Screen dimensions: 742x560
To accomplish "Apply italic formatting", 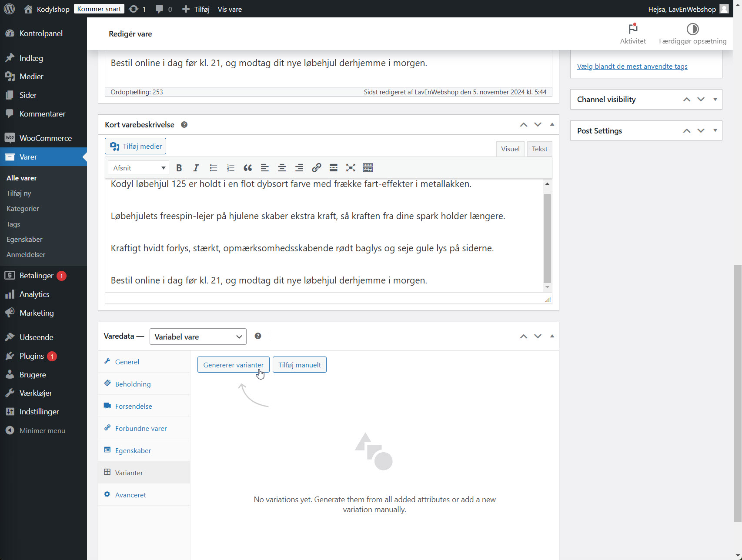I will (x=196, y=167).
